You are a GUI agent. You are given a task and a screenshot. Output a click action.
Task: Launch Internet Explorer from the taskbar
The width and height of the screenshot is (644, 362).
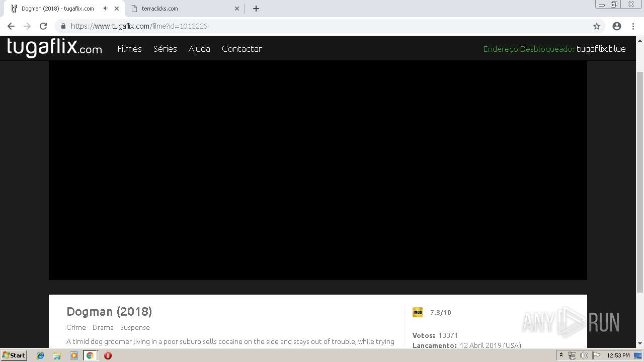point(40,355)
